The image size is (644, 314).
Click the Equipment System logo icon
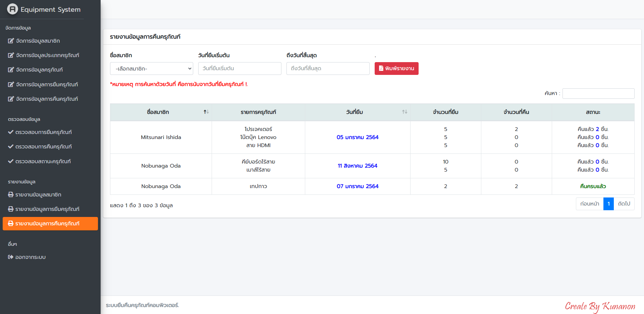(12, 9)
